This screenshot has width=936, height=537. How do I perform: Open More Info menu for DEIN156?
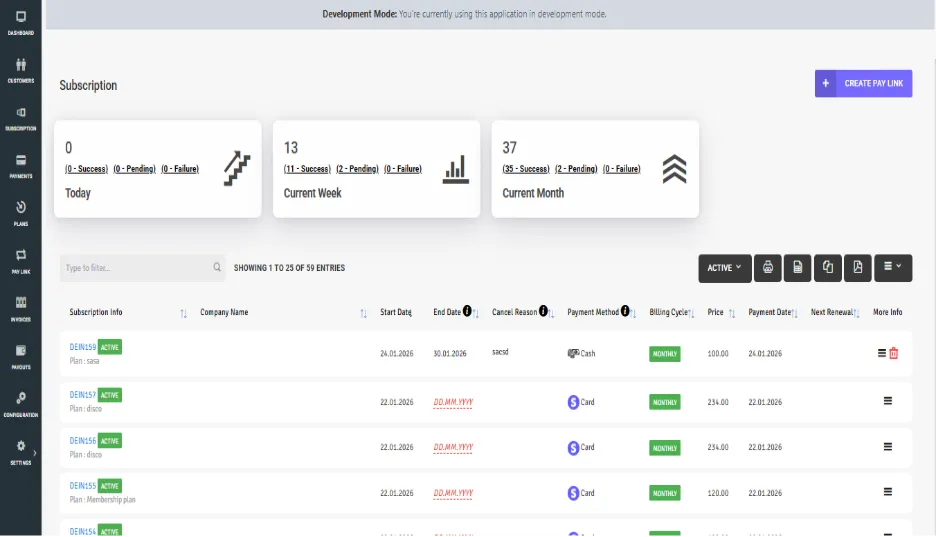[x=888, y=446]
